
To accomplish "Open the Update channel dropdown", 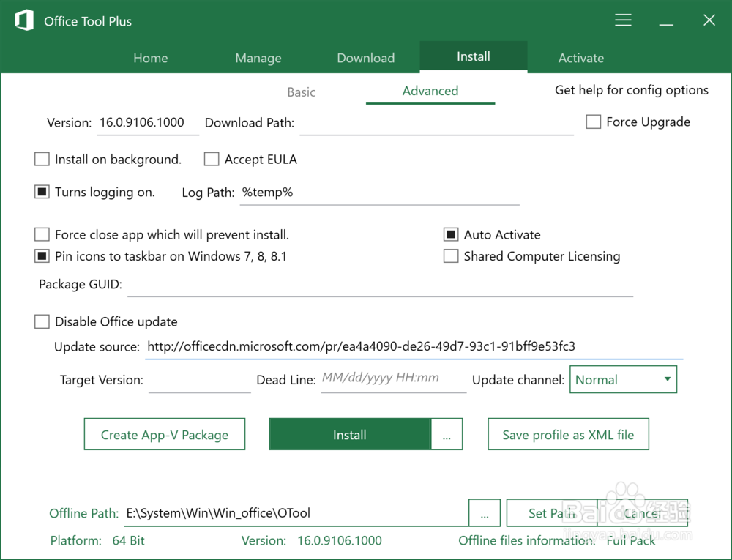I will (x=623, y=379).
